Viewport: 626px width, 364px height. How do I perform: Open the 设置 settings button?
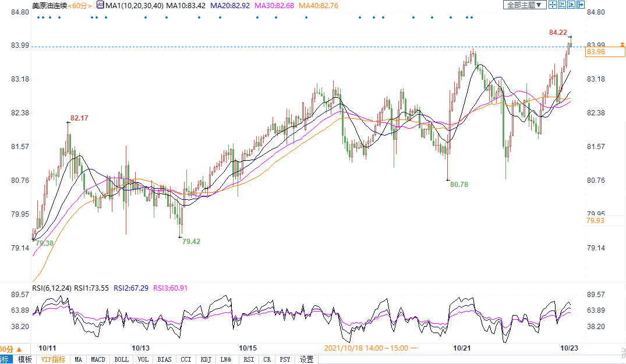[306, 359]
